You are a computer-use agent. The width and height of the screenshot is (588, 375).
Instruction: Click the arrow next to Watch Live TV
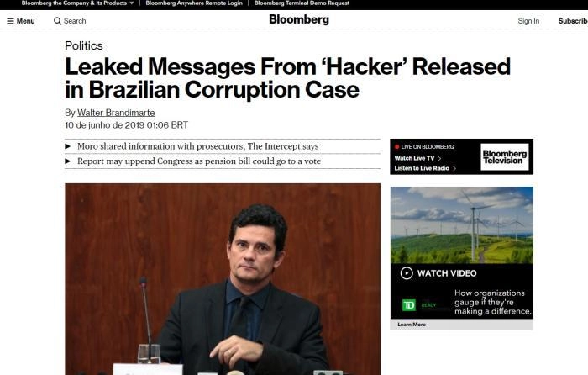click(439, 158)
